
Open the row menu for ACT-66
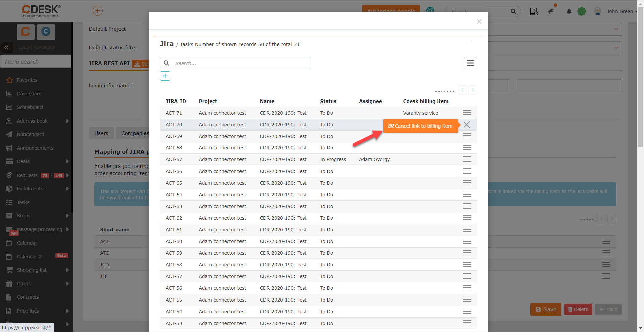[467, 171]
